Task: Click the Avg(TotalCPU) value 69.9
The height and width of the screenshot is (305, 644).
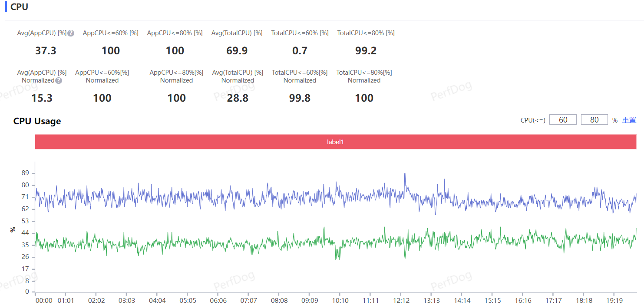Action: (x=237, y=51)
